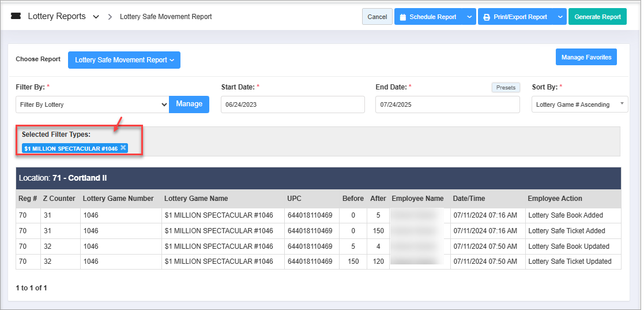Open the Schedule Report dropdown arrow
Image resolution: width=644 pixels, height=310 pixels.
coord(469,17)
